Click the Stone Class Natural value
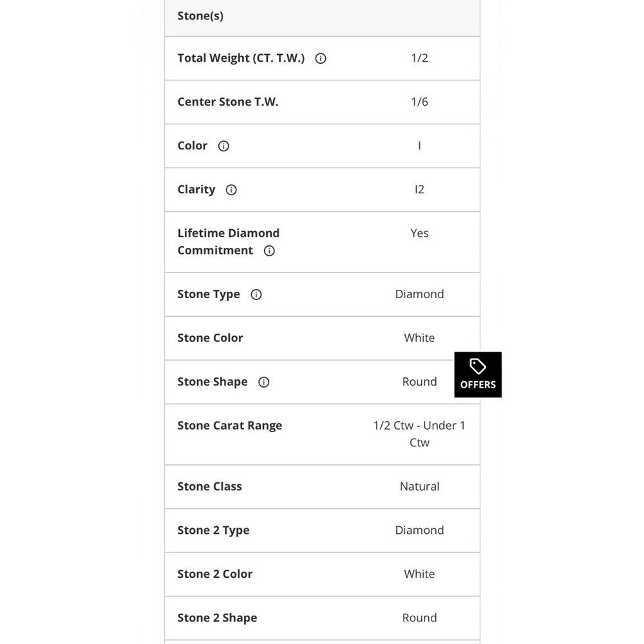The image size is (644, 644). click(x=419, y=486)
